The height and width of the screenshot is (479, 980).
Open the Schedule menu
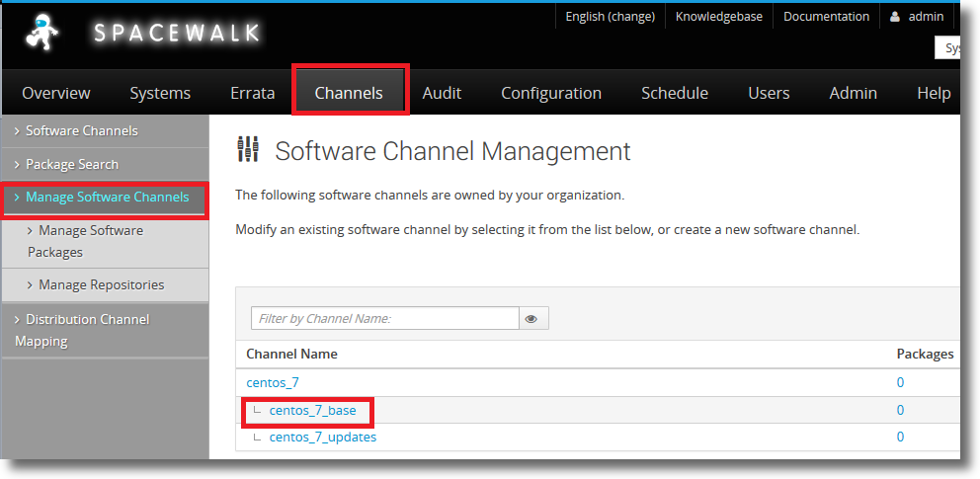[675, 93]
